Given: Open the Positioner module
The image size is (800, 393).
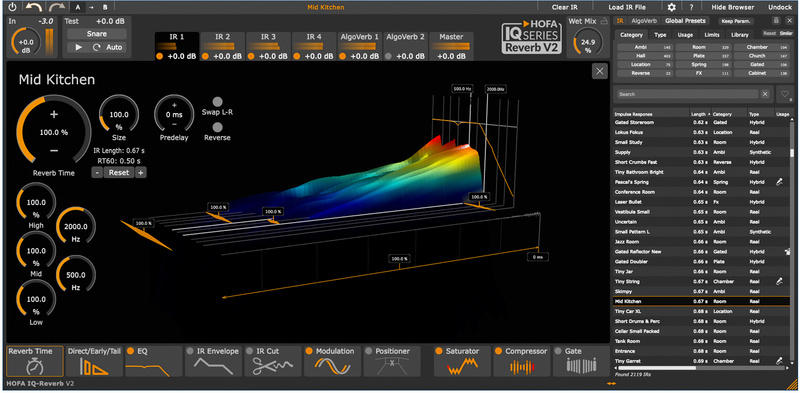Looking at the screenshot, I should [x=391, y=361].
